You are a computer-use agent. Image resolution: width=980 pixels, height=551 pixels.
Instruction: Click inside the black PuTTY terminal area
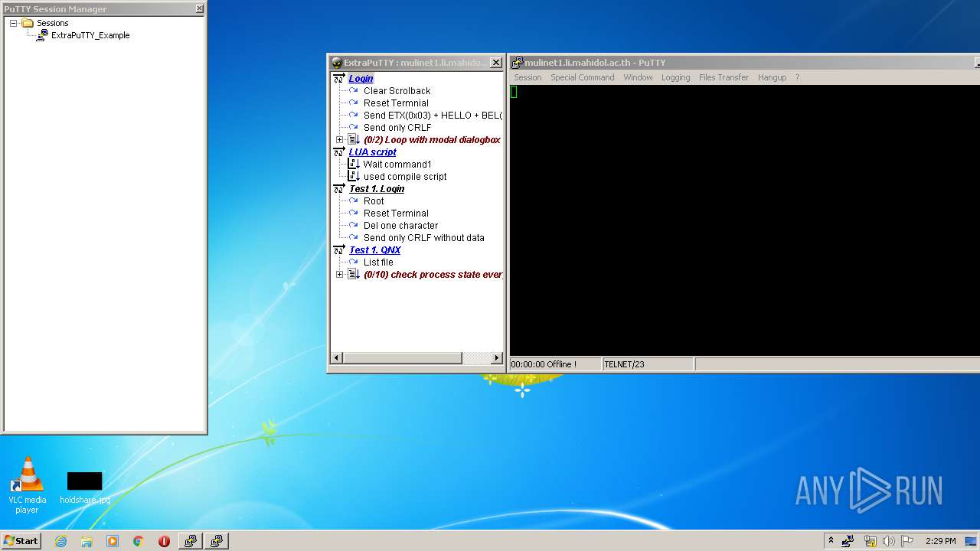pyautogui.click(x=744, y=220)
